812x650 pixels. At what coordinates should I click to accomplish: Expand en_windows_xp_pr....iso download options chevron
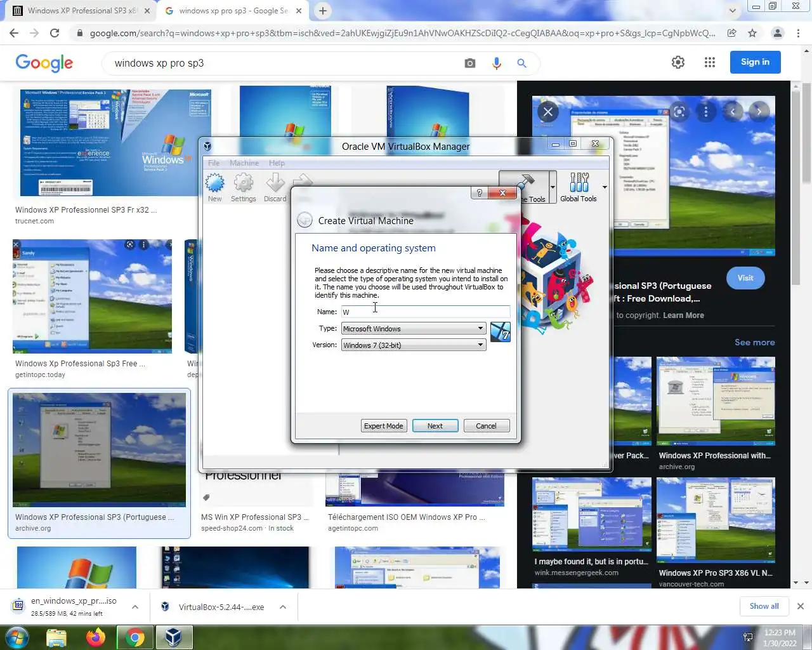click(x=135, y=607)
